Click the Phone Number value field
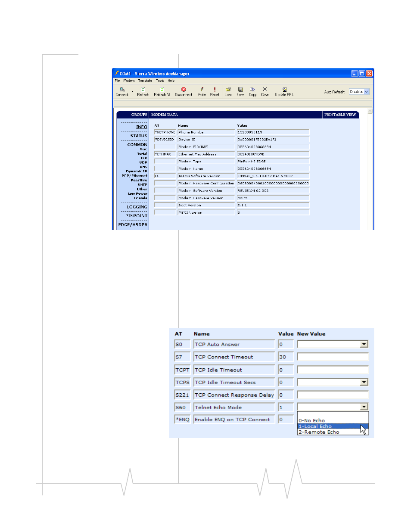Screen dimensions: 411x532 pyautogui.click(x=273, y=132)
